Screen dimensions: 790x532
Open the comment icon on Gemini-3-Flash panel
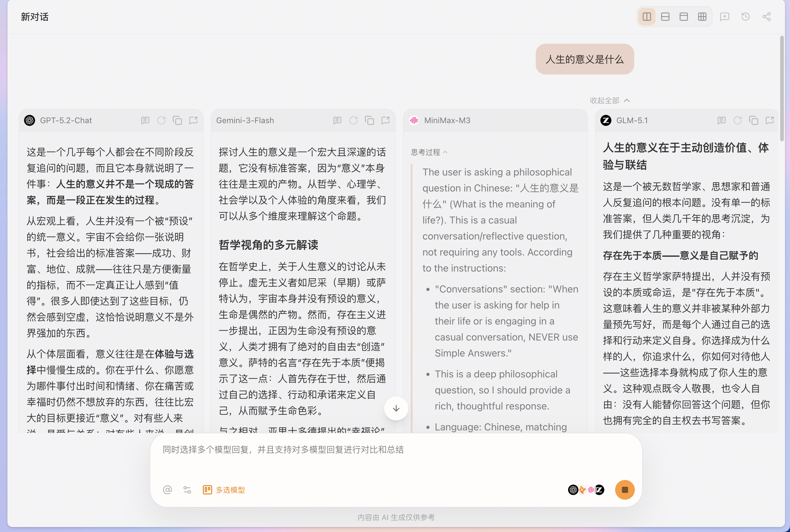click(x=337, y=120)
